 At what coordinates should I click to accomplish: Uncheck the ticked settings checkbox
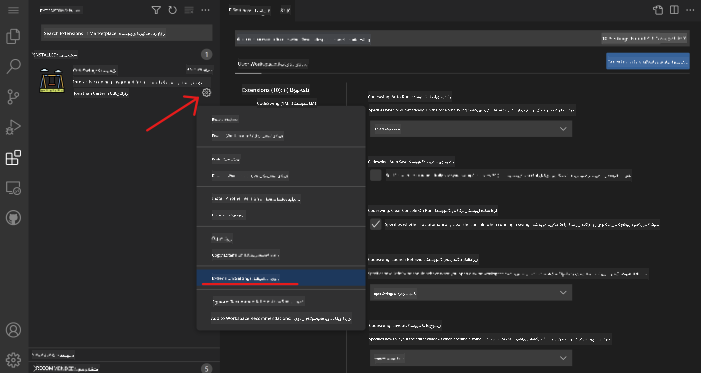(x=376, y=224)
